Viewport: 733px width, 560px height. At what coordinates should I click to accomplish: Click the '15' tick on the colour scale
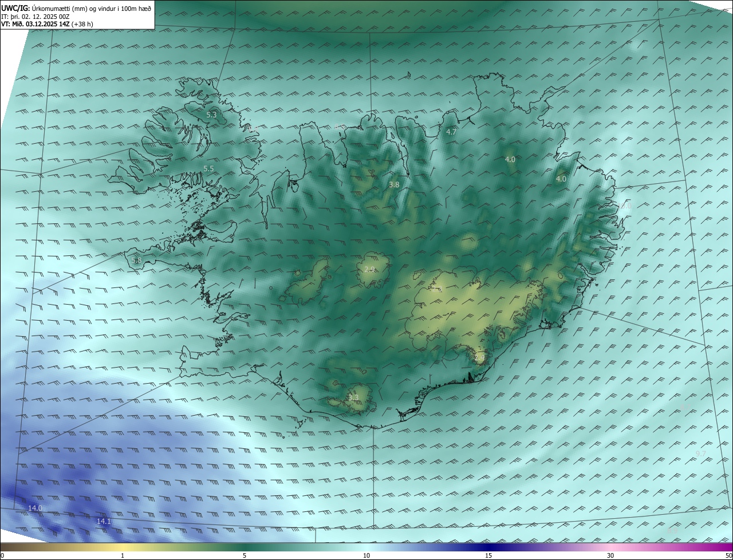click(x=488, y=555)
